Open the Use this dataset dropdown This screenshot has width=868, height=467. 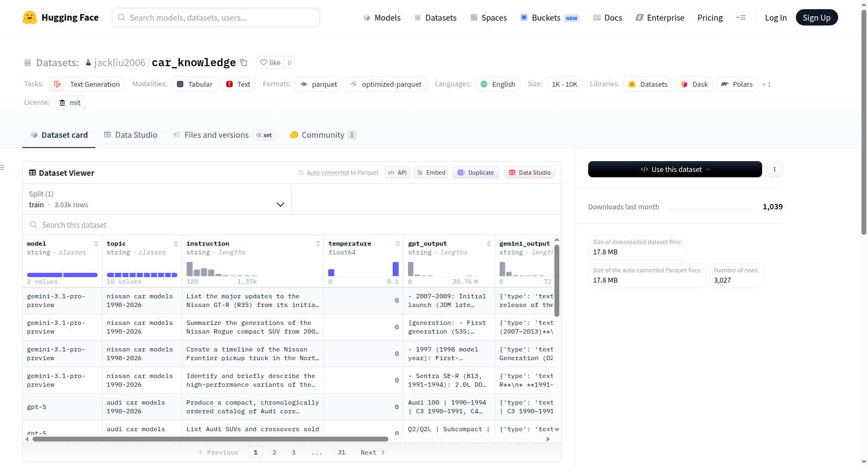[675, 169]
